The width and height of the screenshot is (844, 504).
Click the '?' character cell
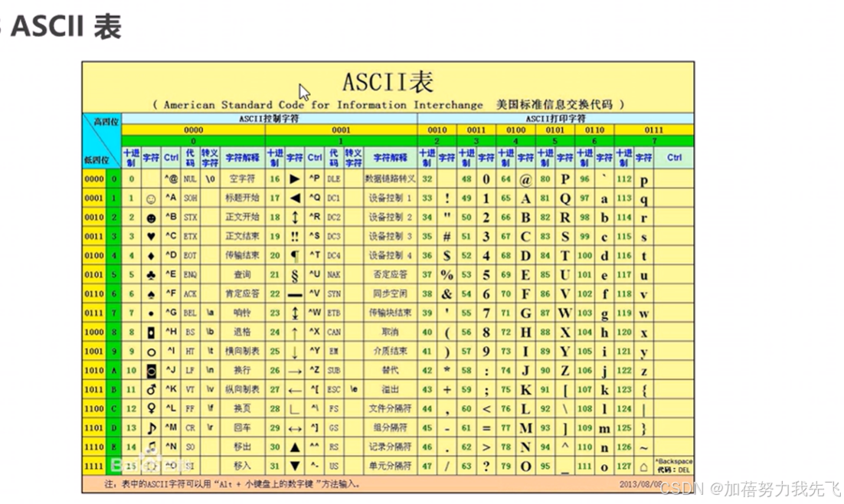pyautogui.click(x=486, y=466)
